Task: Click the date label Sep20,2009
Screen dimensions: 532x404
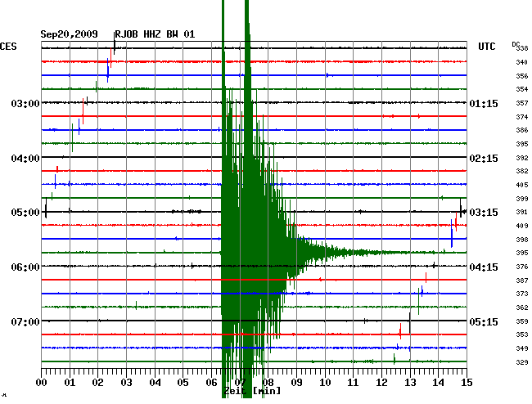Action: 69,34
